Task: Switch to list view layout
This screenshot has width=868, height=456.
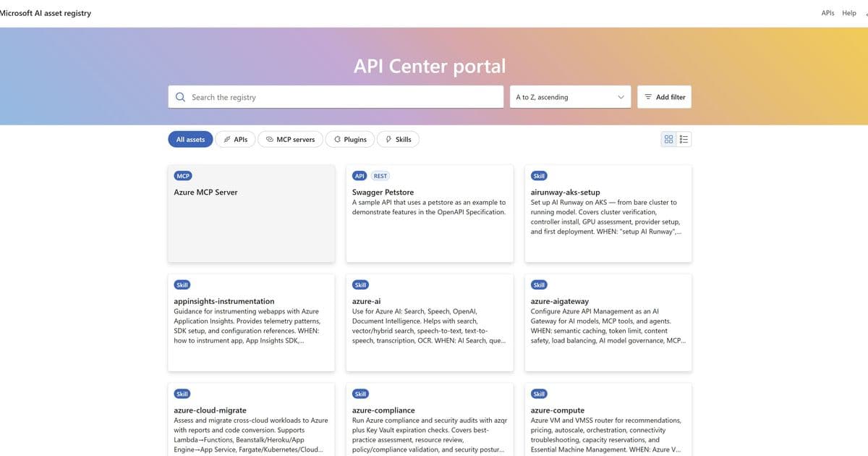Action: (684, 139)
